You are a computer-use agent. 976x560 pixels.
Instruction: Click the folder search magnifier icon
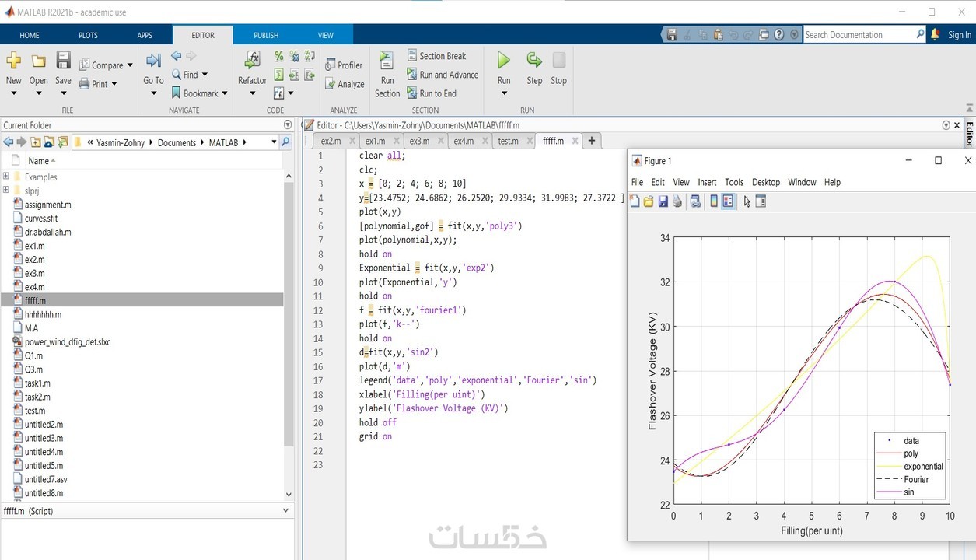(x=285, y=142)
